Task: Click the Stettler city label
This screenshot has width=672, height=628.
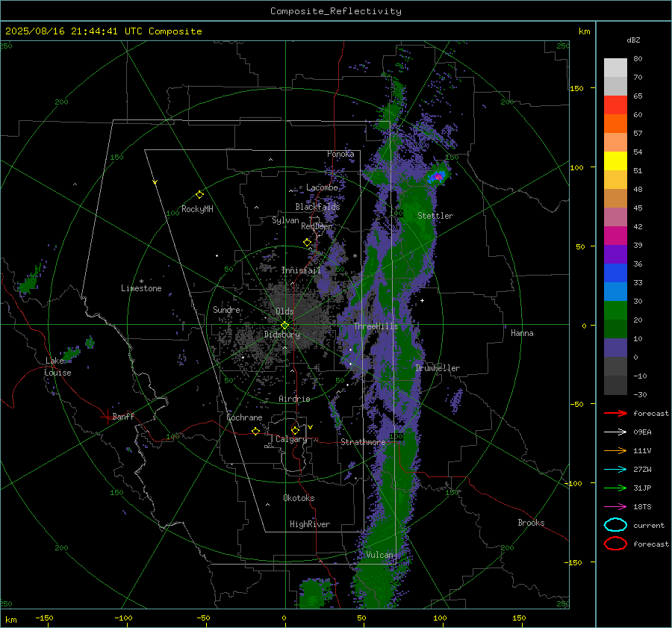Action: 435,216
